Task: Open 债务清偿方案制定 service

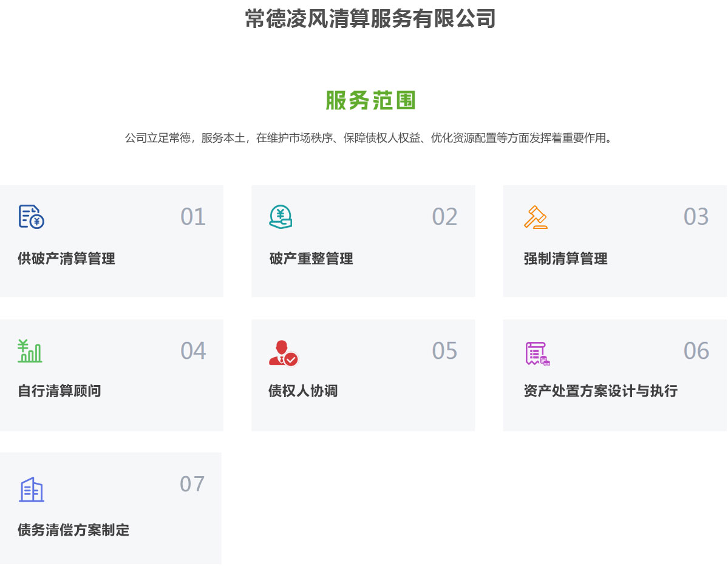Action: point(73,530)
